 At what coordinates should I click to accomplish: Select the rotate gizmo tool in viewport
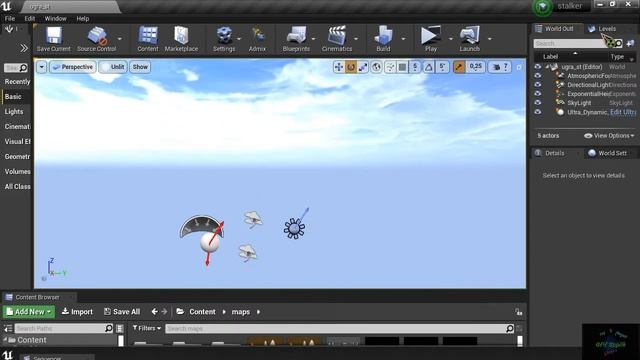pos(351,67)
